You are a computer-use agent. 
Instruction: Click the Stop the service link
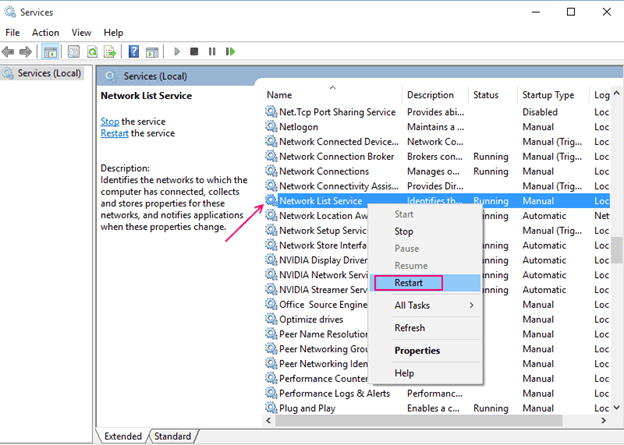pos(110,121)
